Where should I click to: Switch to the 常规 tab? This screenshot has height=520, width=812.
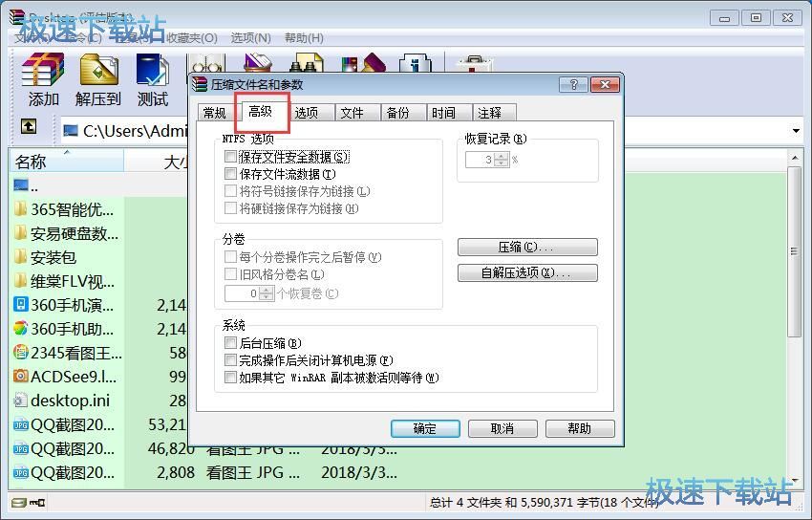(214, 113)
